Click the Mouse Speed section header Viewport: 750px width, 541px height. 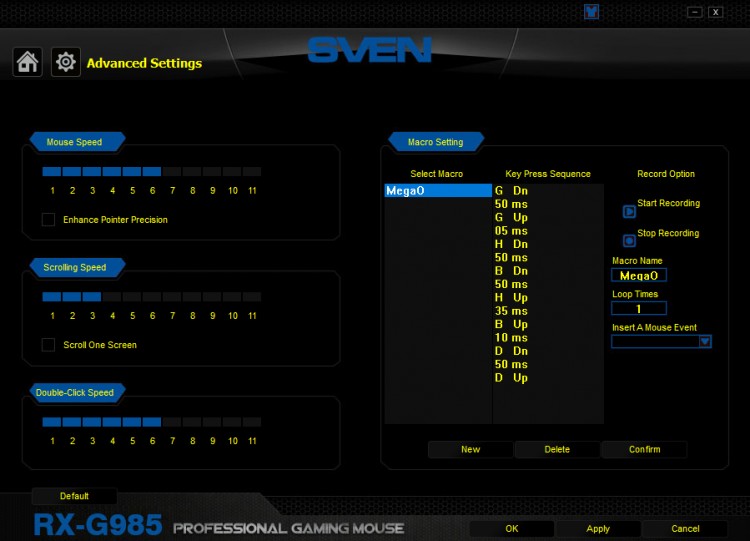(77, 142)
